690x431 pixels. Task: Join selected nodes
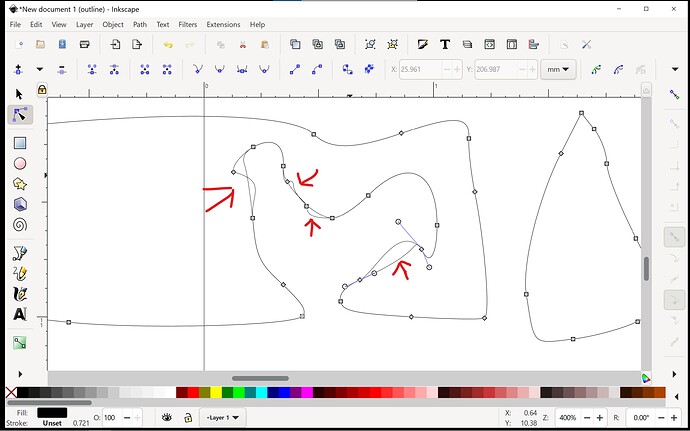[x=92, y=69]
